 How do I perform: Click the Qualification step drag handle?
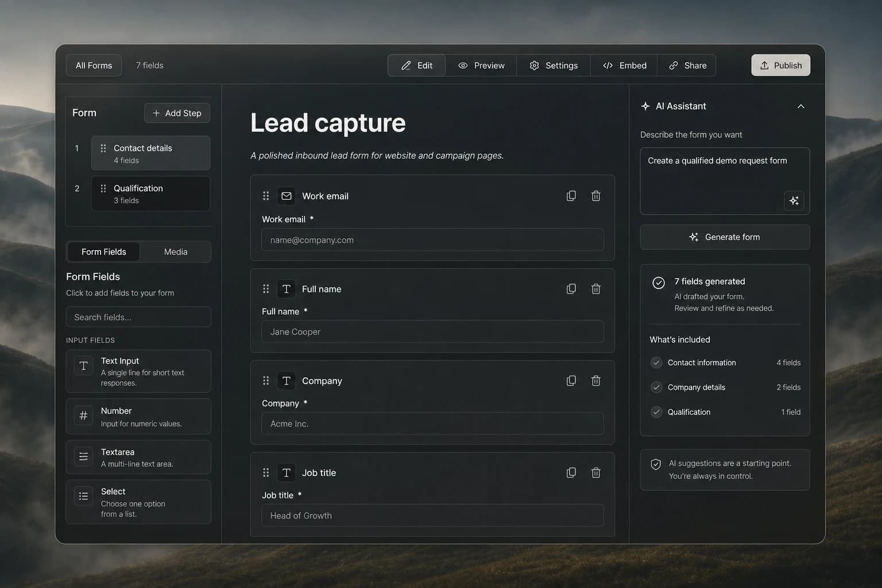click(x=103, y=188)
